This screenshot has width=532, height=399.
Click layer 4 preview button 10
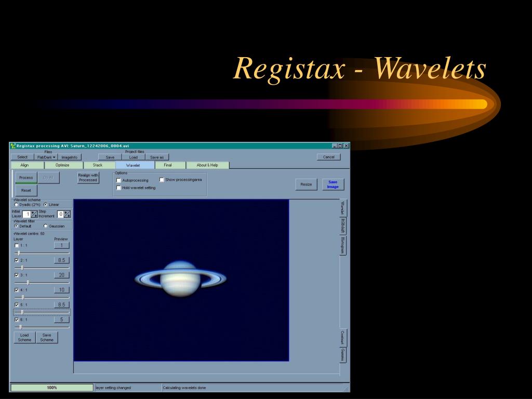(x=61, y=290)
